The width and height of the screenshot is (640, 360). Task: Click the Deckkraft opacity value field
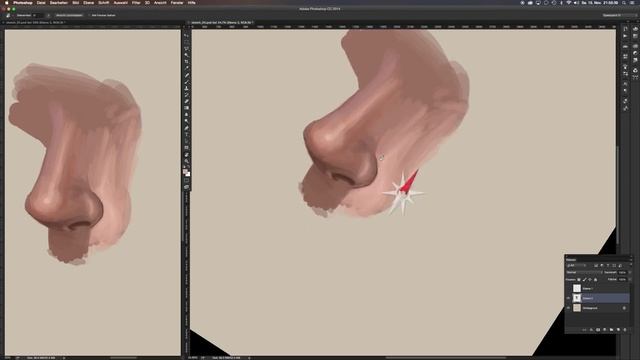(x=622, y=272)
